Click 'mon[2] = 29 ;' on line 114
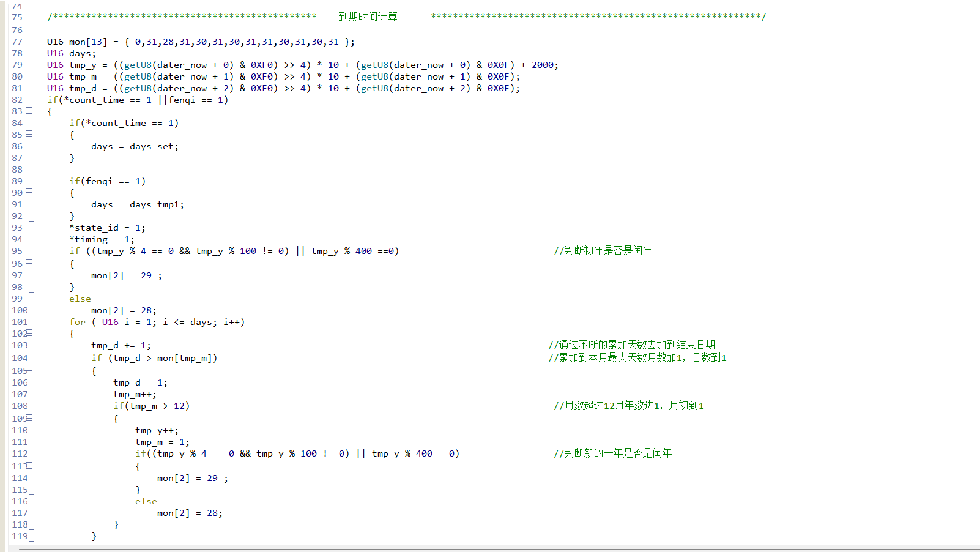980x552 pixels. [193, 478]
